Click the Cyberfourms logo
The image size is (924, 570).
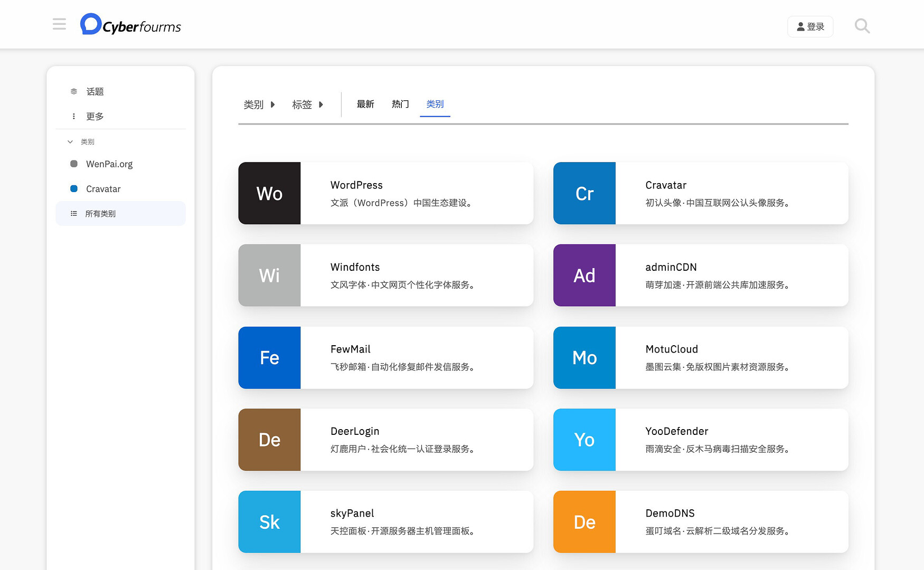[x=130, y=25]
